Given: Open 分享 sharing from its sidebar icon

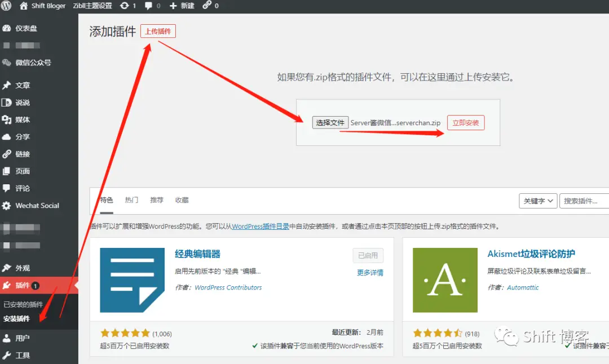Looking at the screenshot, I should 7,136.
